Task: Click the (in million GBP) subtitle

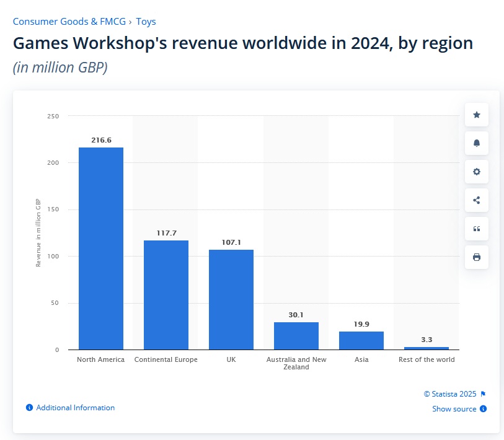Action: [60, 68]
